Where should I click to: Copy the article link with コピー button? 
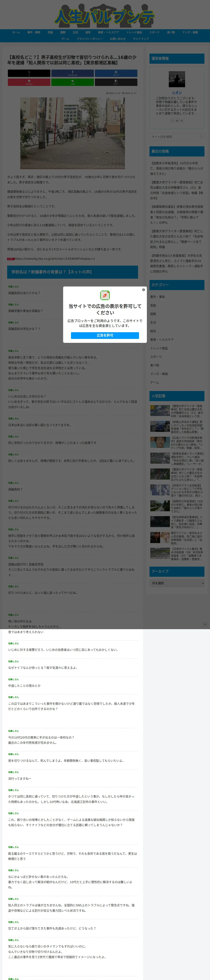coord(116,82)
